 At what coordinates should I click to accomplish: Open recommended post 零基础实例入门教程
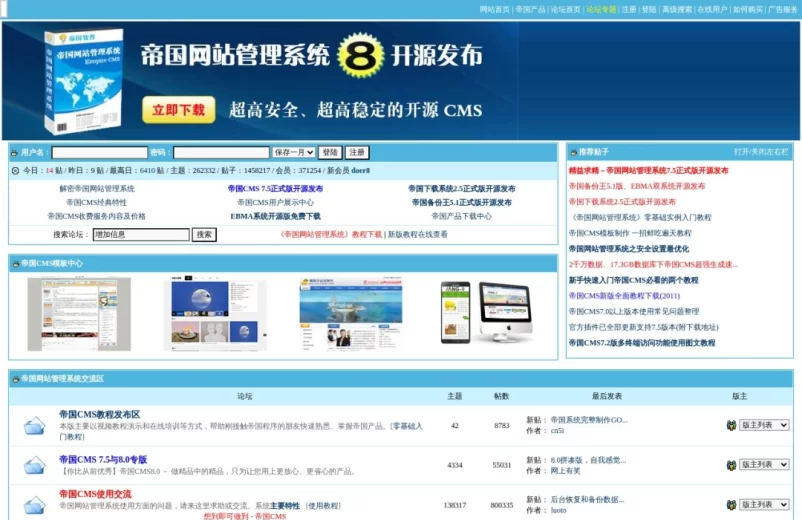(640, 217)
